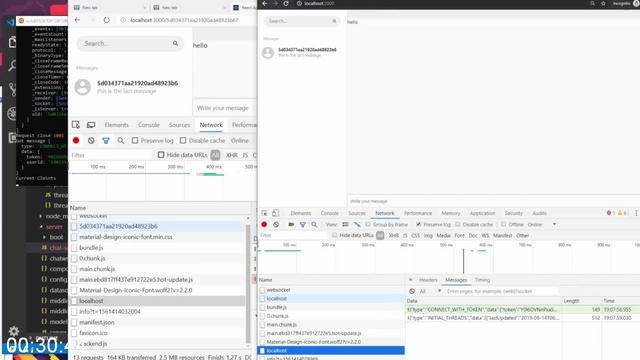
Task: Open the Application tab in right DevTools
Action: 482,213
